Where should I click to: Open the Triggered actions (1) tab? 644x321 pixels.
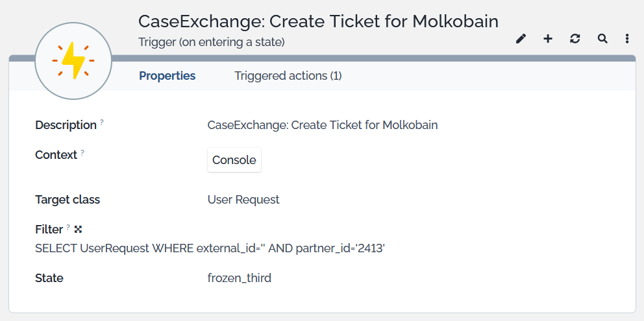point(288,76)
